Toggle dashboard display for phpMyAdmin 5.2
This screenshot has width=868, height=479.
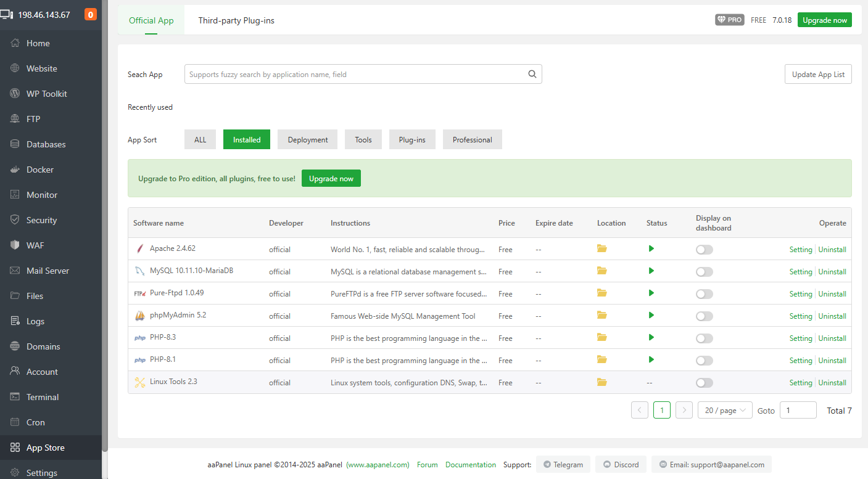click(704, 316)
